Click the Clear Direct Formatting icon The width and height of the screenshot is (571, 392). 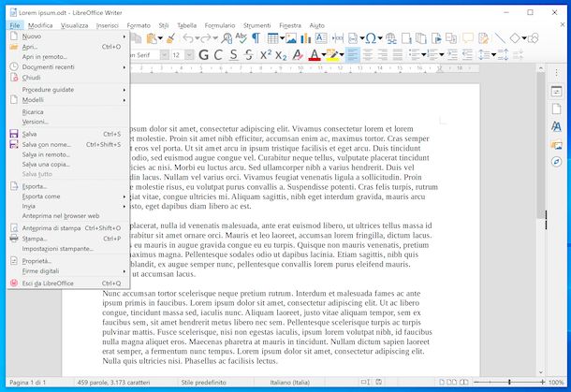click(297, 55)
